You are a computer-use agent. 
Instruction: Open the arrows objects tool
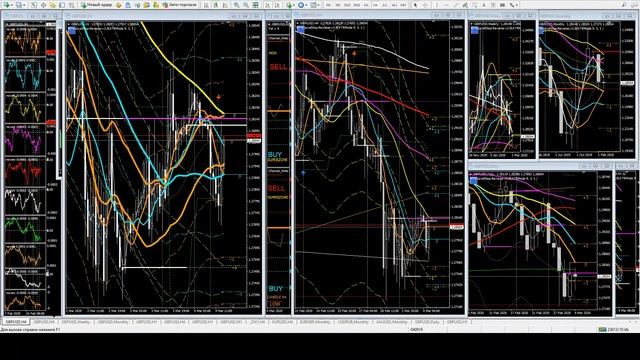pos(511,5)
